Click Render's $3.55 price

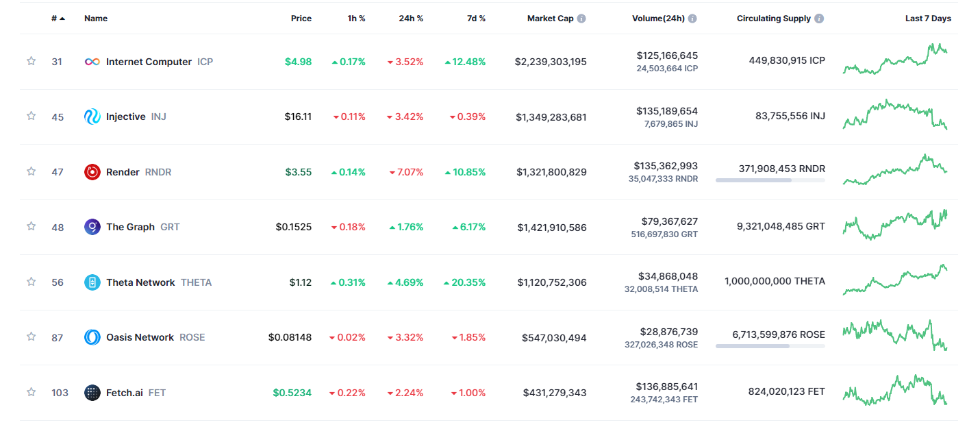(298, 172)
